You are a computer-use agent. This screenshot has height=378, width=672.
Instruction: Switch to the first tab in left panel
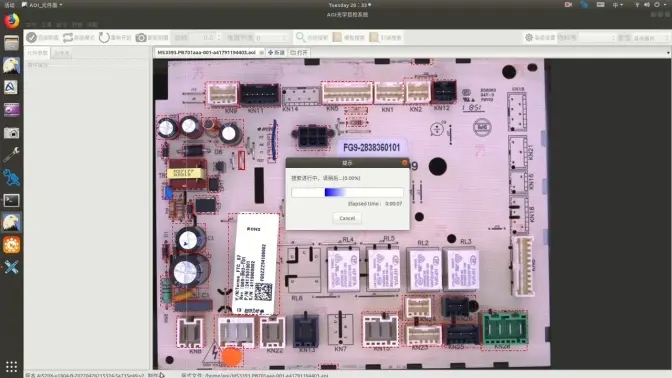pyautogui.click(x=38, y=53)
